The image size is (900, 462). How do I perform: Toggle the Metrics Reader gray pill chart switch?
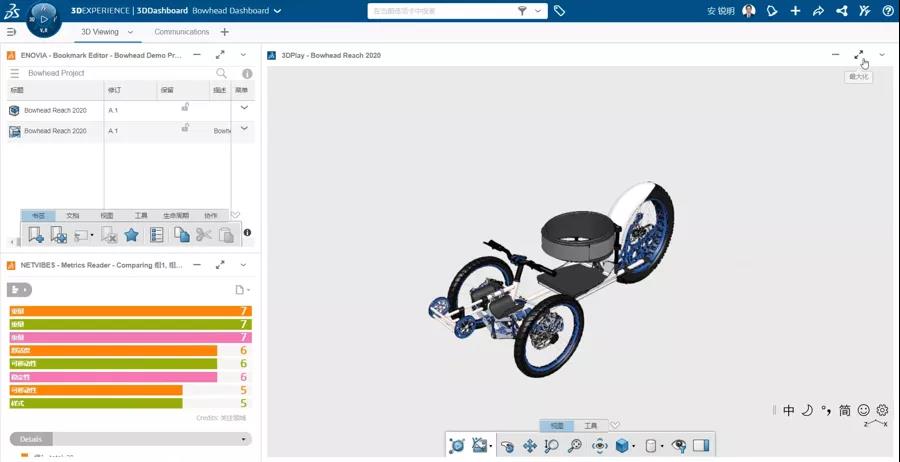point(19,290)
